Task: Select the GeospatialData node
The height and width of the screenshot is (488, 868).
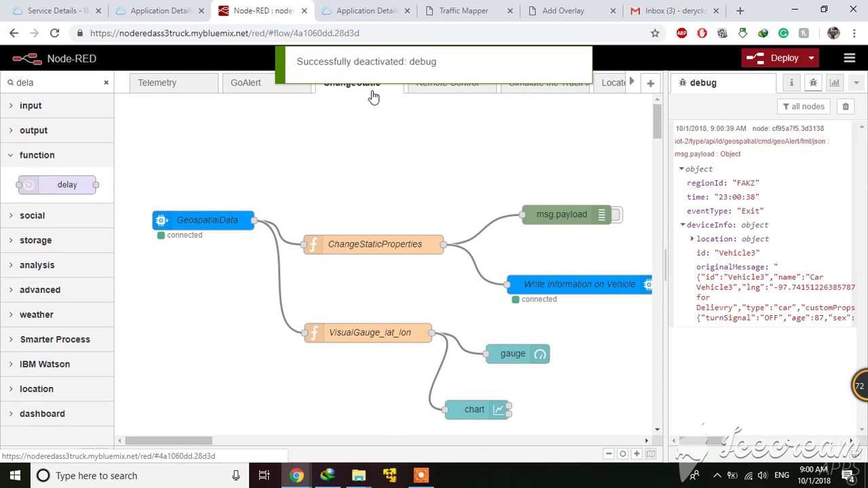Action: (x=203, y=220)
